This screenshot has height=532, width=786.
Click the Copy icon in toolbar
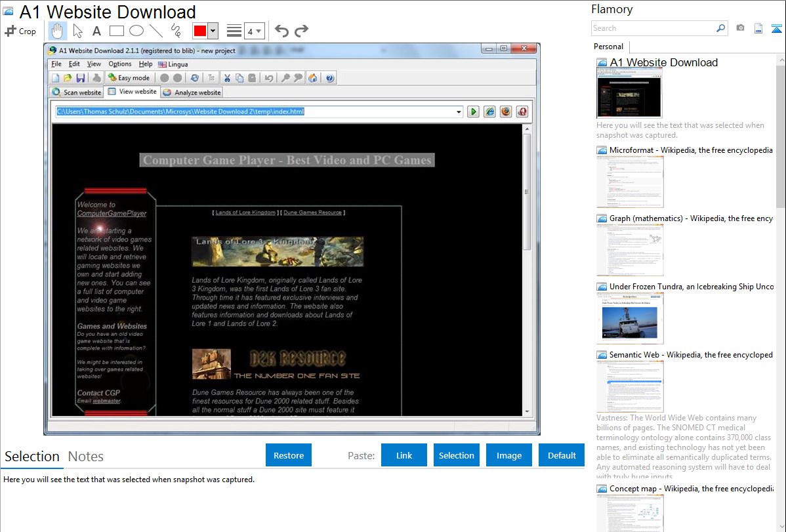[239, 78]
